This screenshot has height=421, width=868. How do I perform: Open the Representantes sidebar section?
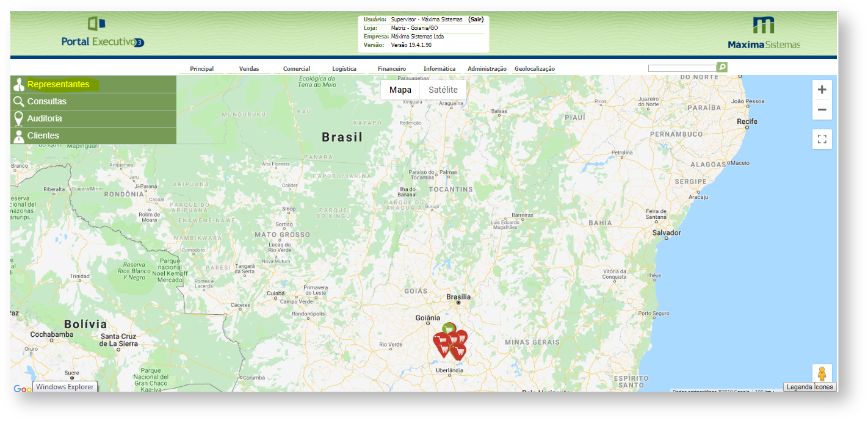(x=93, y=85)
